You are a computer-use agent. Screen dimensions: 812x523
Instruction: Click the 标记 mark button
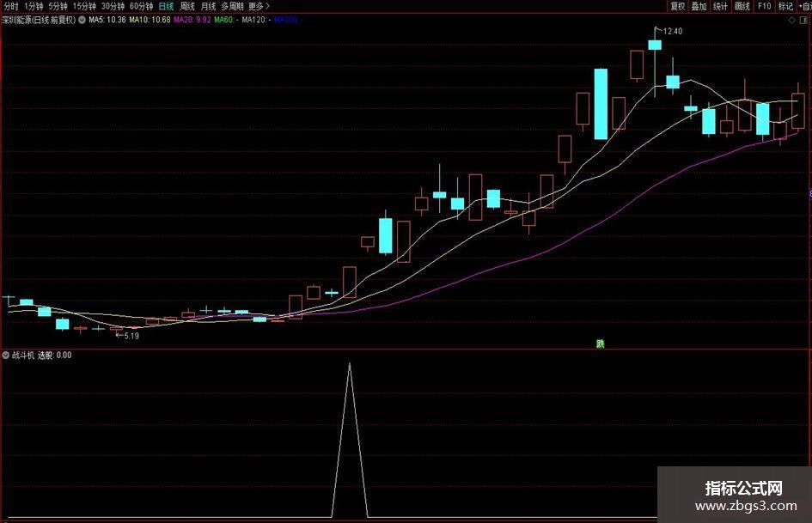point(785,6)
